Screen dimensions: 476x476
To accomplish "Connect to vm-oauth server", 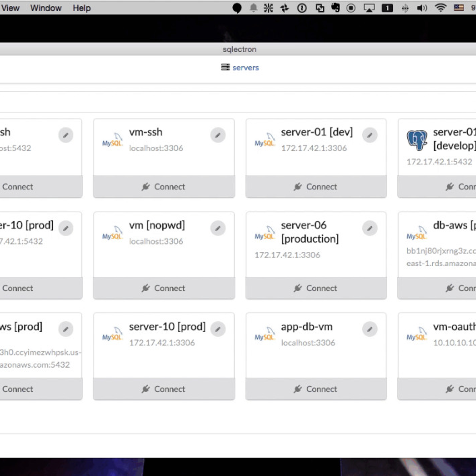I will tap(437, 389).
